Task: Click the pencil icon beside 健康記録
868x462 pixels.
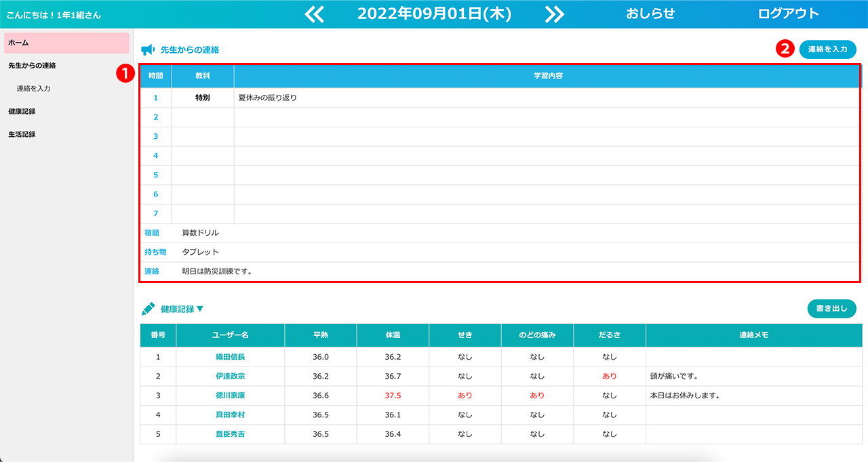Action: [148, 309]
